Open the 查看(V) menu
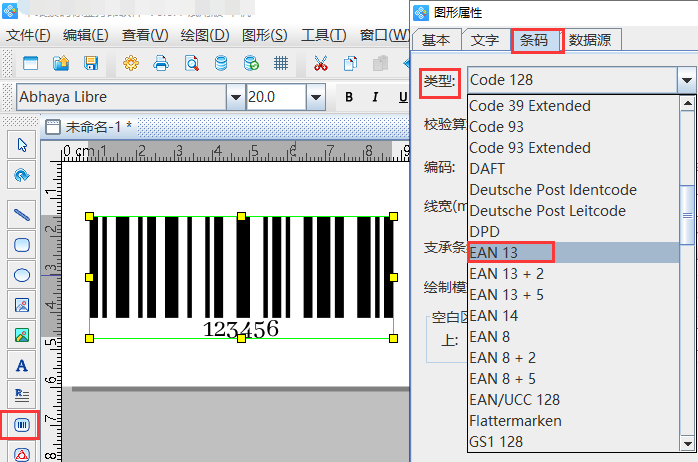 (x=145, y=35)
